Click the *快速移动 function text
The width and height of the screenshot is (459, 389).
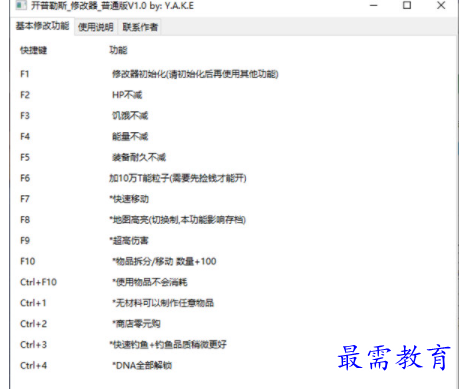(129, 199)
